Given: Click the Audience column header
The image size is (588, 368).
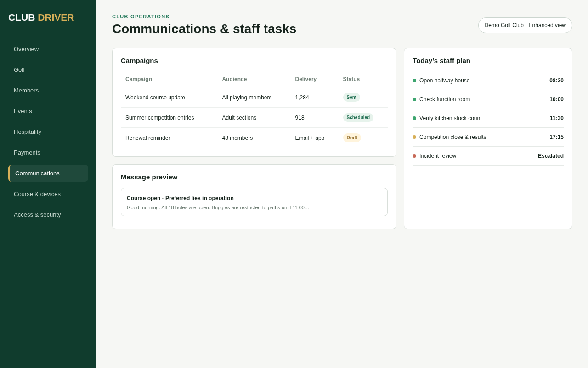Looking at the screenshot, I should point(234,79).
